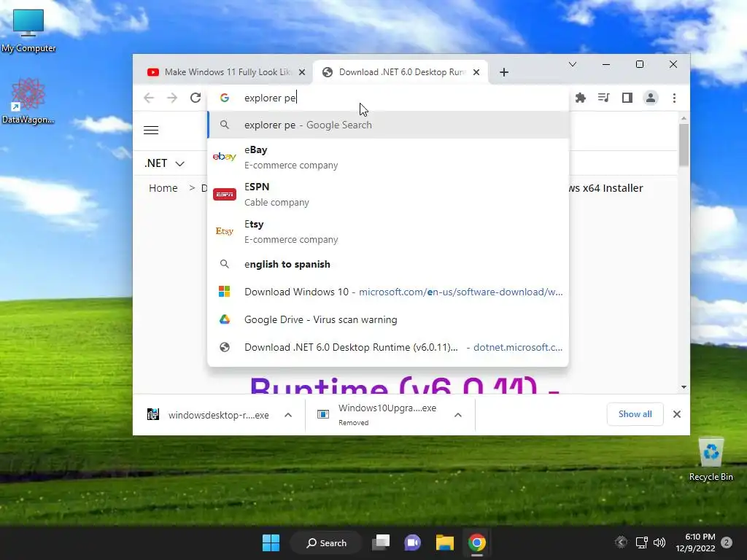Click Show all downloads

pos(635,414)
